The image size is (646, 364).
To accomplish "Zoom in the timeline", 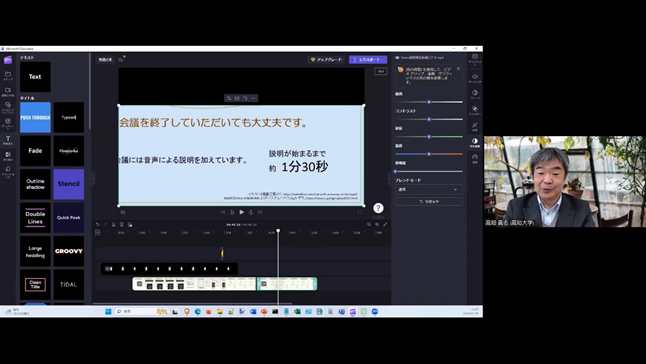I will pyautogui.click(x=377, y=224).
